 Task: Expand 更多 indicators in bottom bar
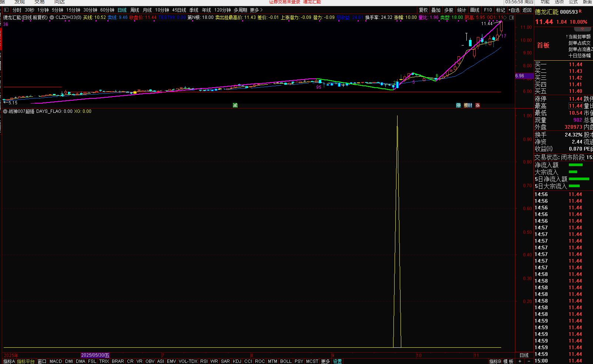point(325,361)
